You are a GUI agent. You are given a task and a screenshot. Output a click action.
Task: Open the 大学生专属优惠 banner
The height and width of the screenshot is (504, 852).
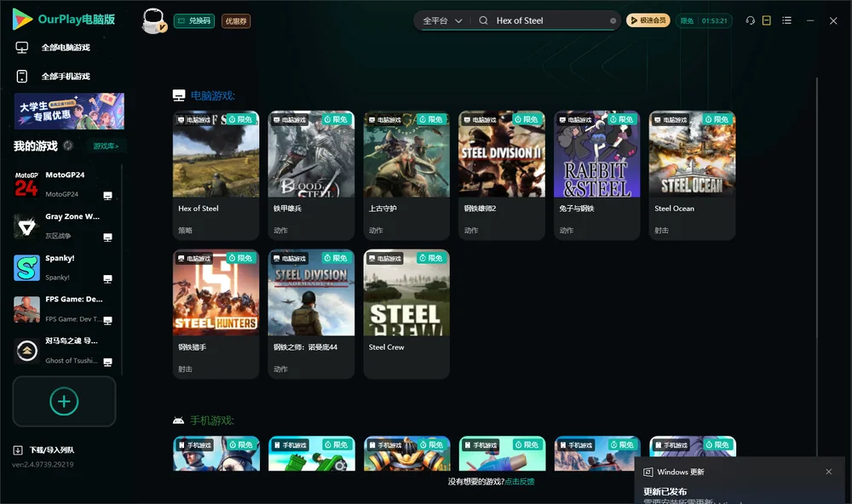pos(70,112)
